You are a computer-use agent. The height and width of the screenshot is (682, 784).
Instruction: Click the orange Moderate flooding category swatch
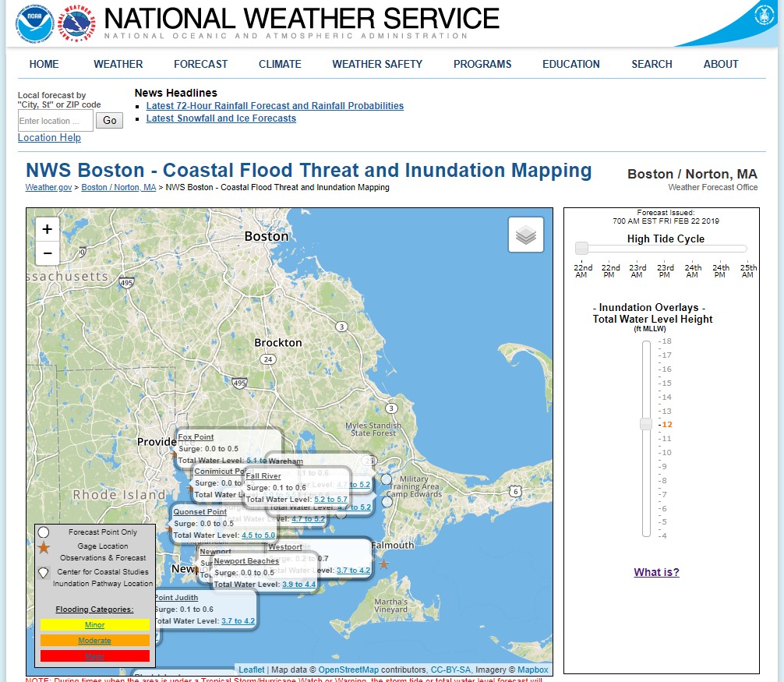pos(94,641)
